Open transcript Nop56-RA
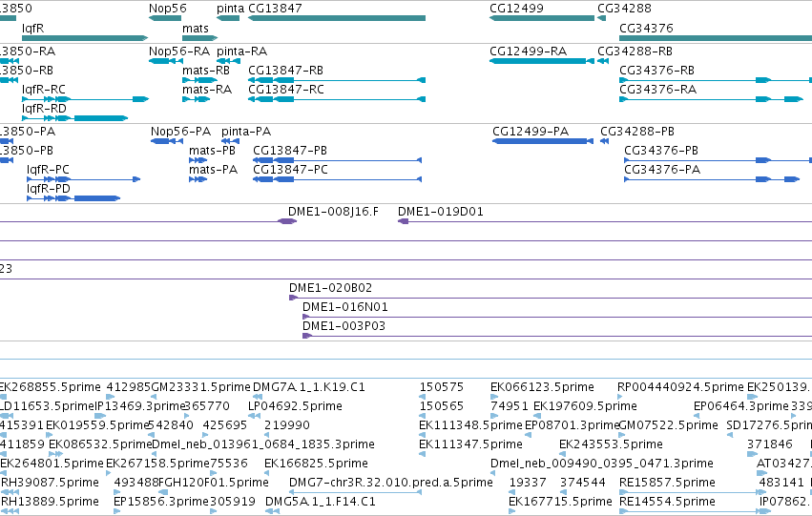The height and width of the screenshot is (516, 812). pos(168,61)
